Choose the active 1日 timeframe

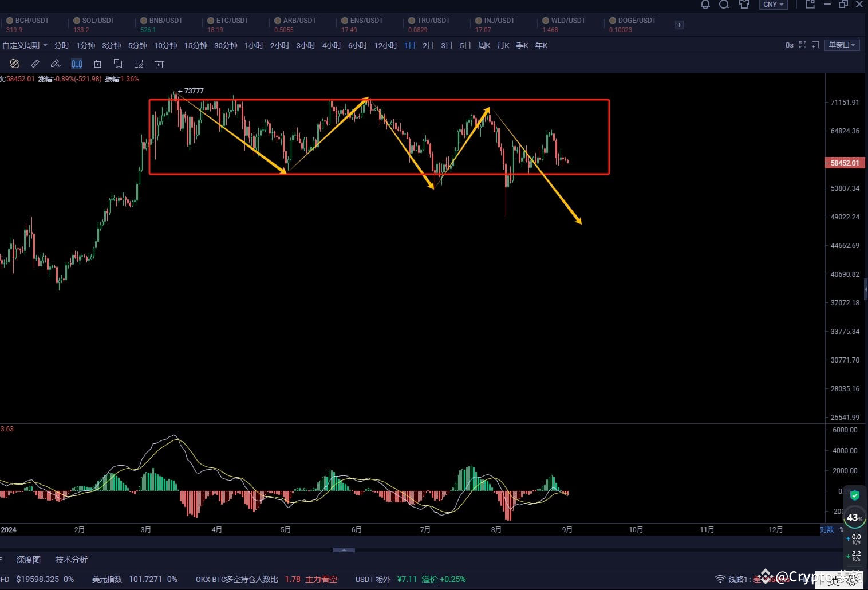click(410, 45)
